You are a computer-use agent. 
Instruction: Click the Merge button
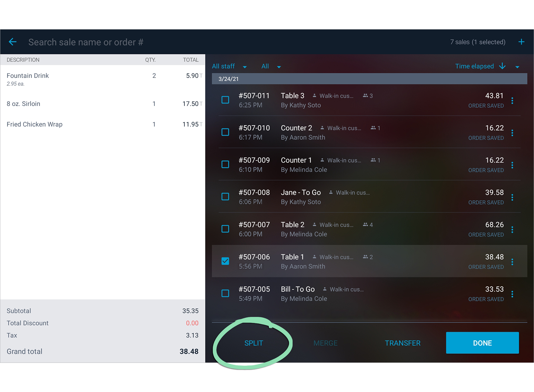[x=325, y=343]
